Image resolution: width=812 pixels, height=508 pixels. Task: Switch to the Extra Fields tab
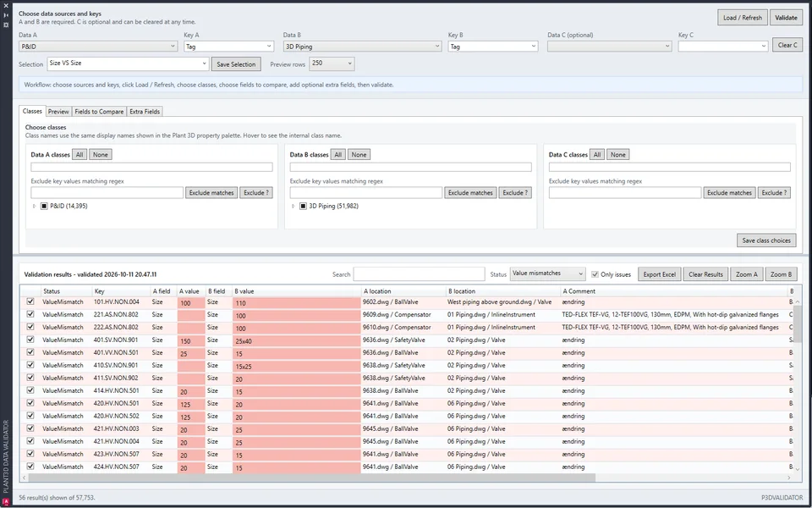pyautogui.click(x=145, y=112)
